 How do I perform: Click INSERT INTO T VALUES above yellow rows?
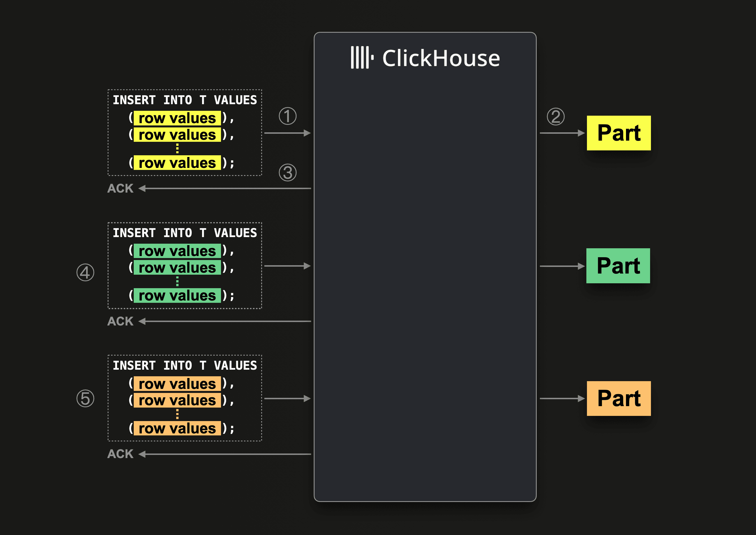pyautogui.click(x=185, y=100)
